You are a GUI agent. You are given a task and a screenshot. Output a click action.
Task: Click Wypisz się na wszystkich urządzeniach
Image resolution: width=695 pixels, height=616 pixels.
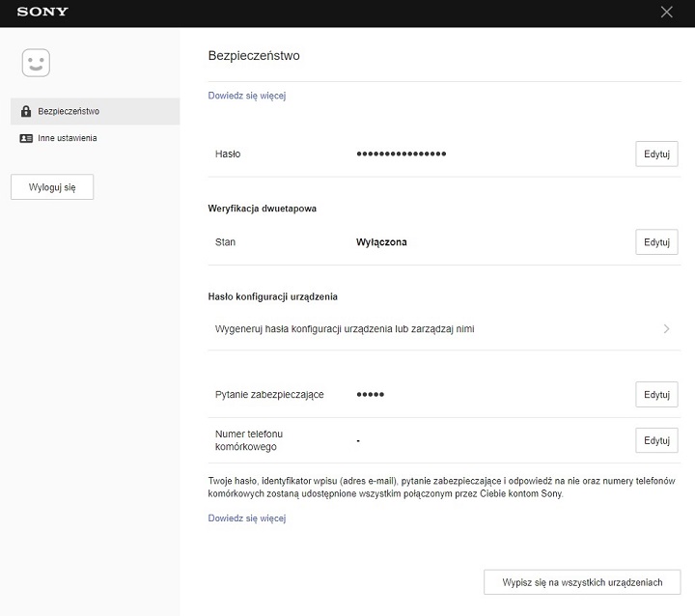[582, 582]
